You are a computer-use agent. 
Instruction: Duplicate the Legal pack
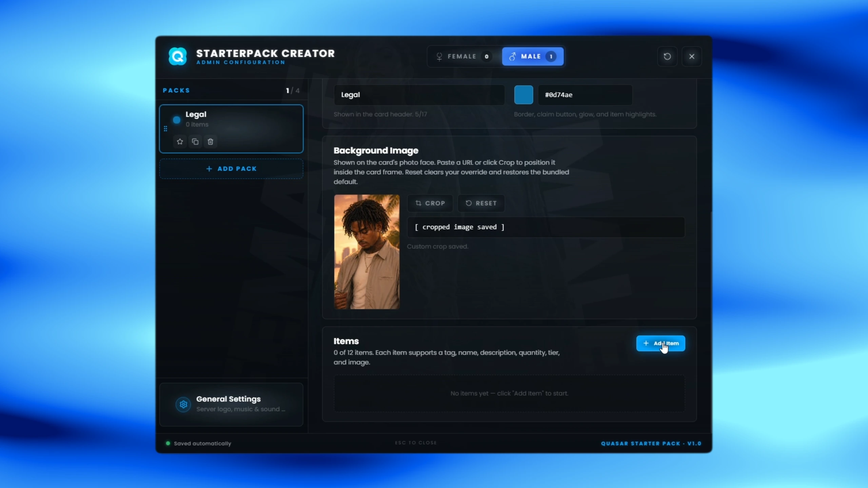[x=195, y=142]
